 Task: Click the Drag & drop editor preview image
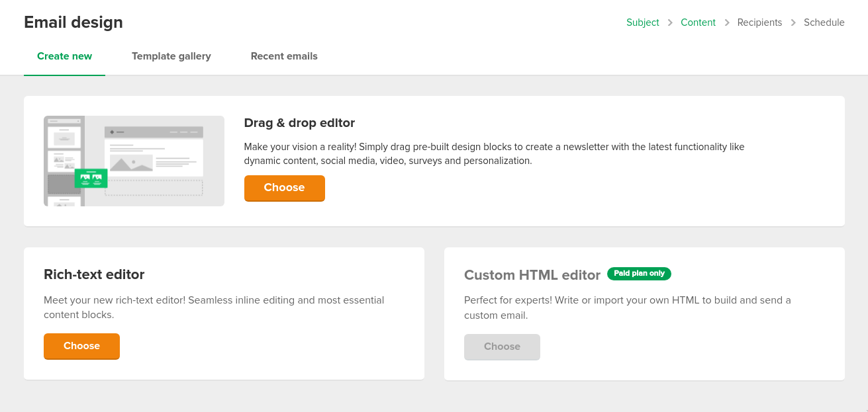pos(134,161)
